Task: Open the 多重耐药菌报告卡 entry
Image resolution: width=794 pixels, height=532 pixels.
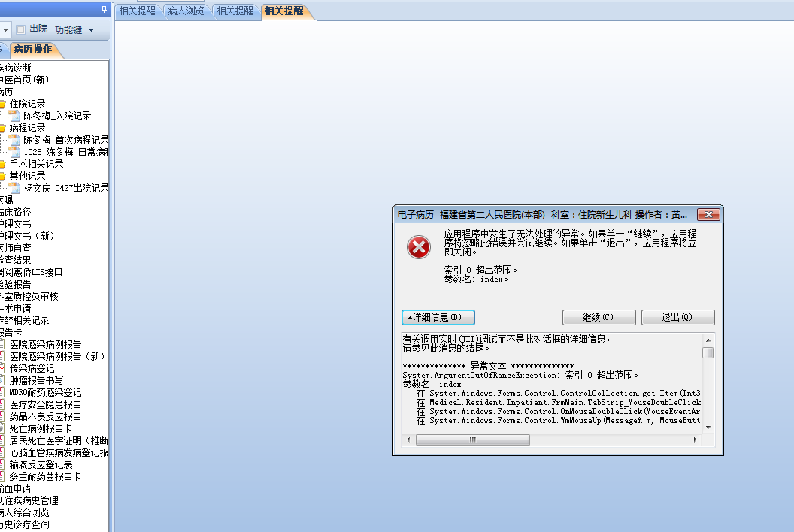Action: [x=46, y=477]
